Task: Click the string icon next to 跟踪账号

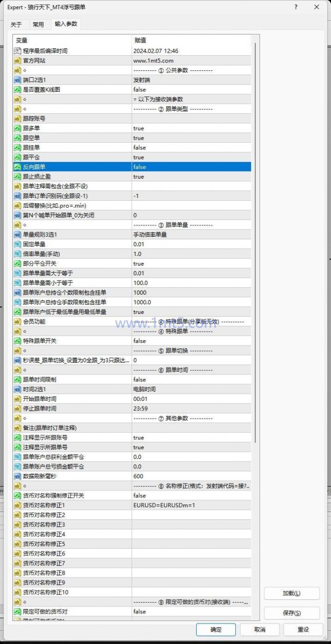Action: pos(17,119)
